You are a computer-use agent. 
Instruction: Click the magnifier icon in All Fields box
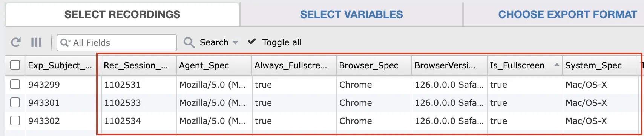(65, 43)
